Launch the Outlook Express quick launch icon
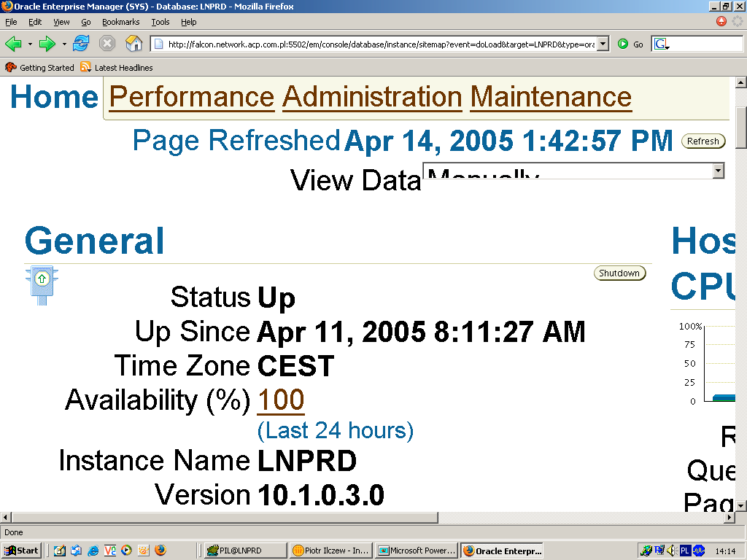747x560 pixels. (x=76, y=551)
